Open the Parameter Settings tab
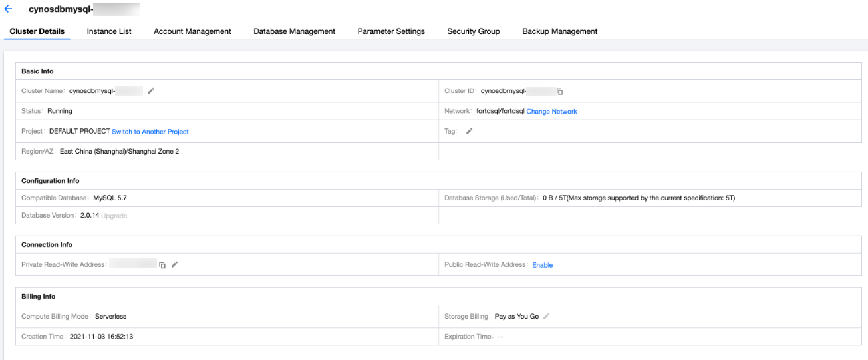 (x=391, y=31)
